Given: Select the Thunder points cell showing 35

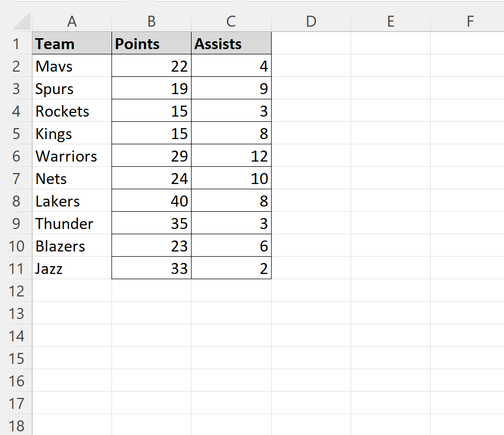Looking at the screenshot, I should point(151,223).
